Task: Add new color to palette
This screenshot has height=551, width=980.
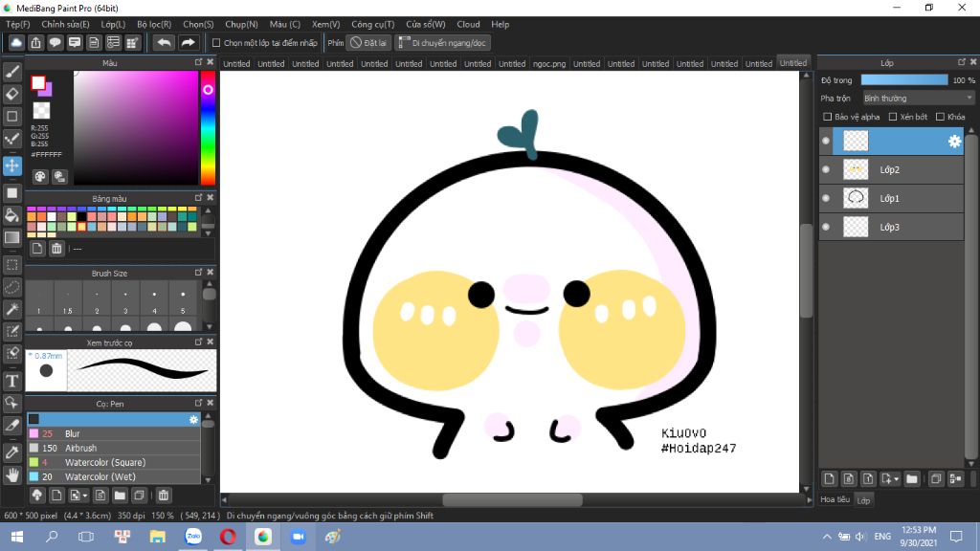Action: pyautogui.click(x=37, y=249)
